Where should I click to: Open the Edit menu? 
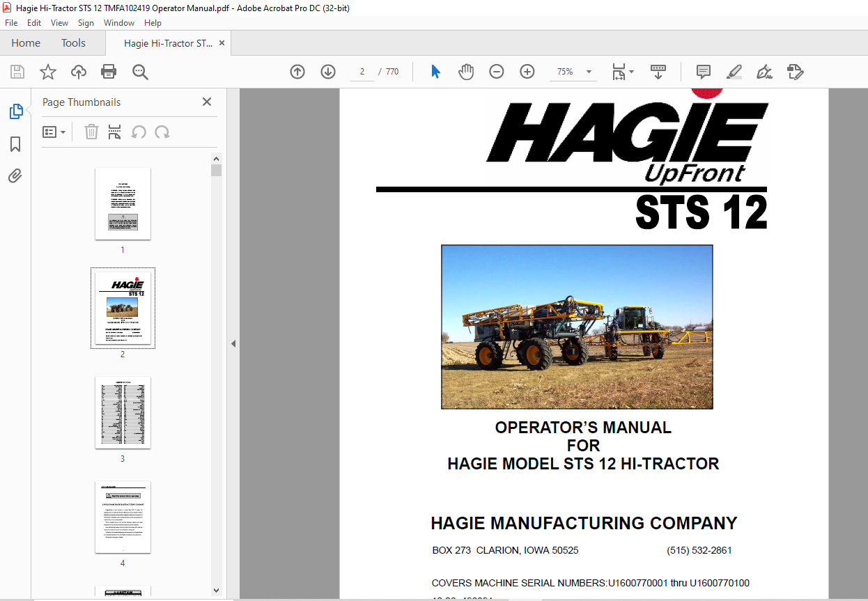(34, 23)
